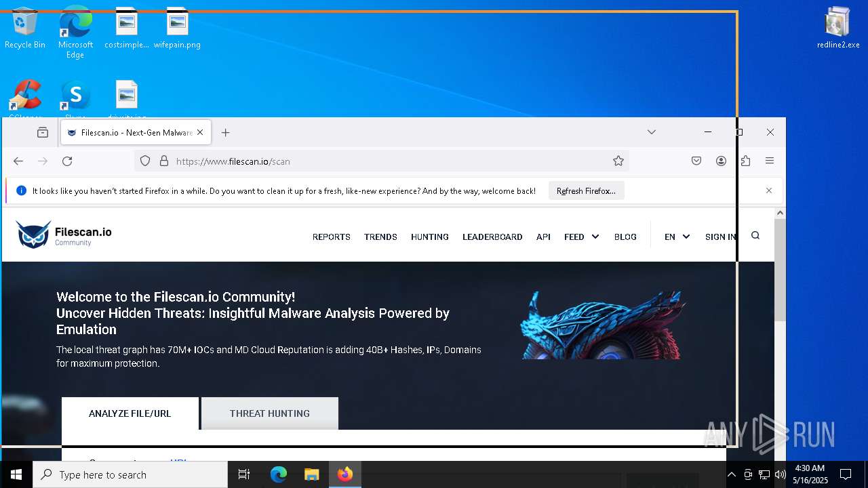Open Task View on taskbar
The image size is (868, 488).
244,474
